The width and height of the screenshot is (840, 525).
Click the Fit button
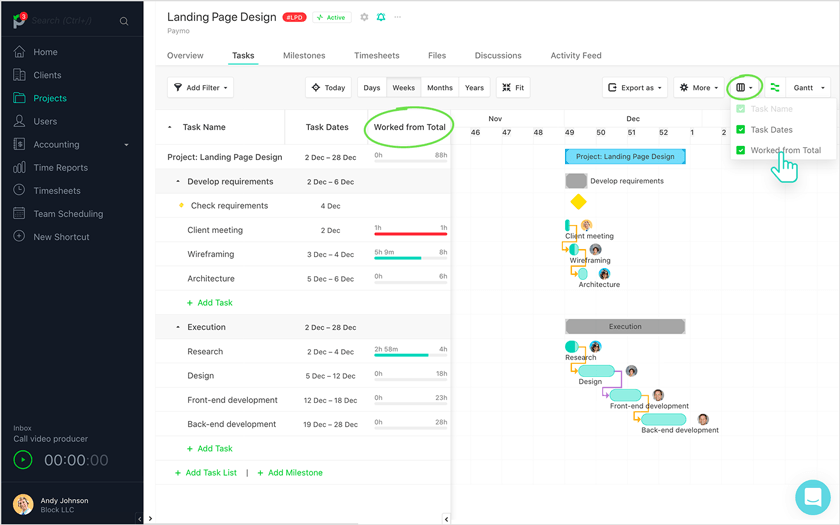[513, 87]
